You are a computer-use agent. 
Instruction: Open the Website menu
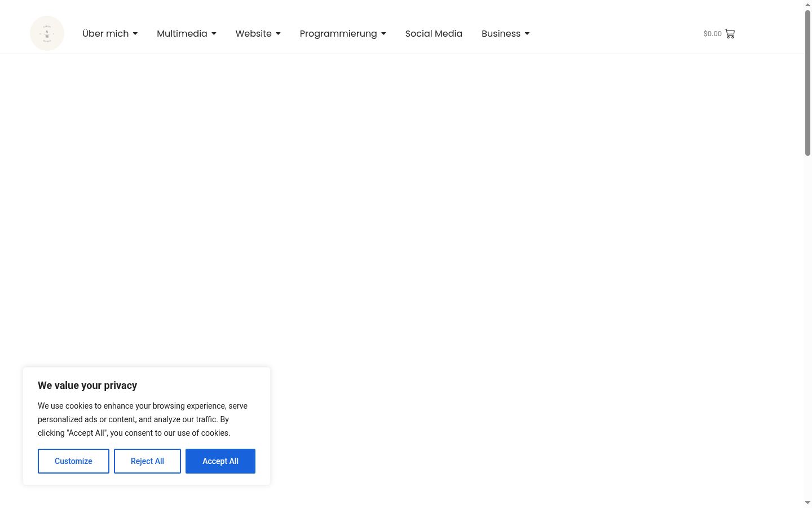click(x=253, y=34)
